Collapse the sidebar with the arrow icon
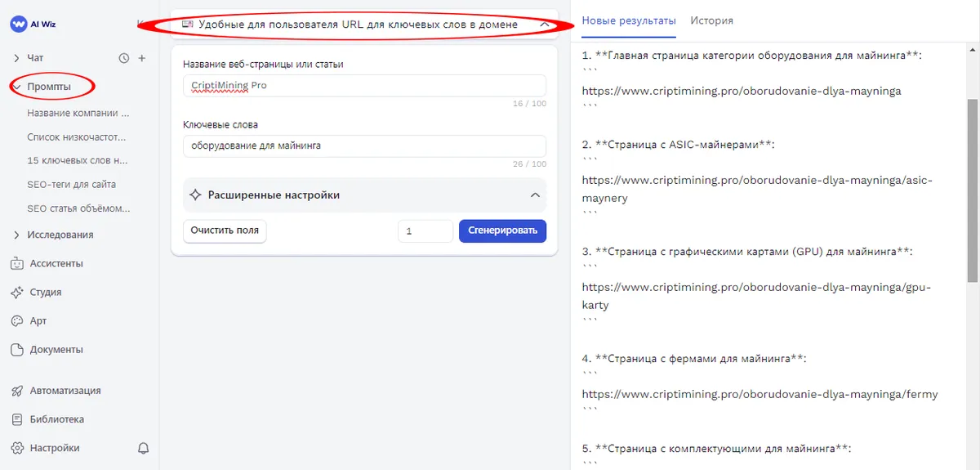Image resolution: width=980 pixels, height=470 pixels. click(140, 25)
